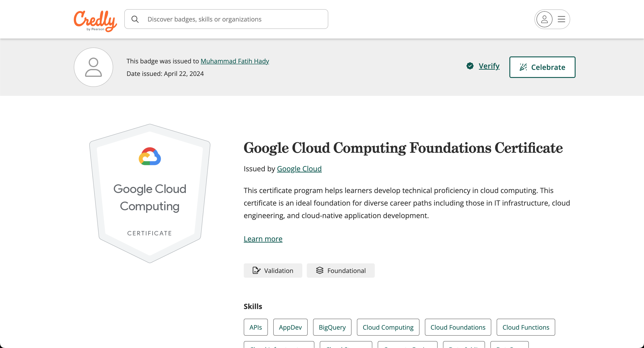Click the party popper icon in Celebrate
This screenshot has width=644, height=348.
pyautogui.click(x=523, y=67)
